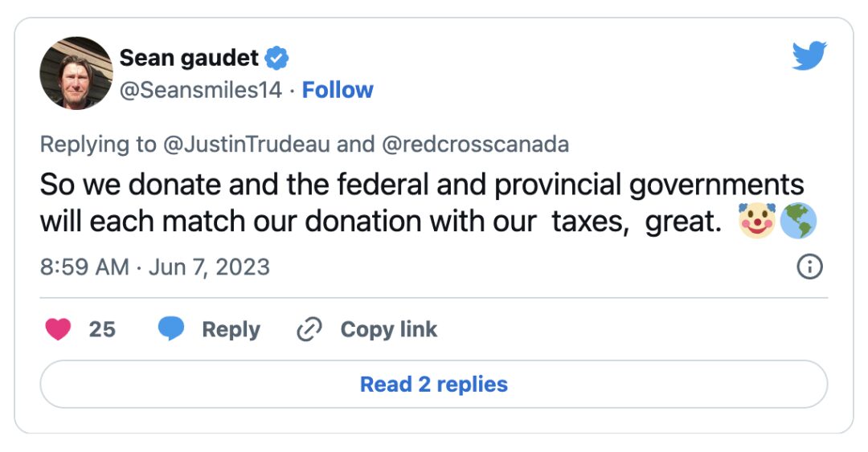Open the tweet info circle icon
The width and height of the screenshot is (868, 452).
[809, 267]
